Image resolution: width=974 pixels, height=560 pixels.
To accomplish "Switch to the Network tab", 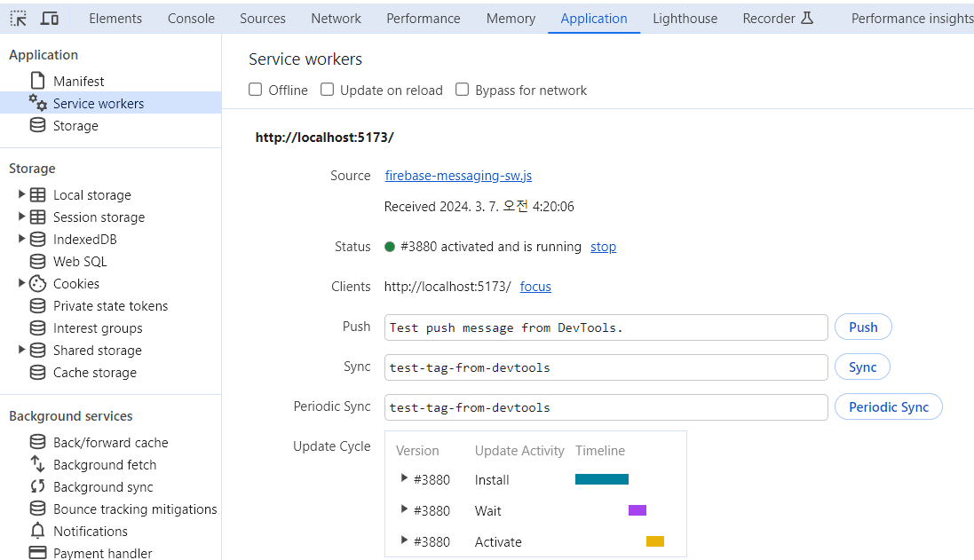I will point(336,18).
